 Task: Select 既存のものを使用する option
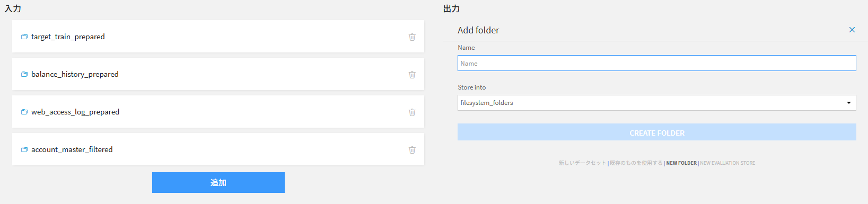pos(636,163)
